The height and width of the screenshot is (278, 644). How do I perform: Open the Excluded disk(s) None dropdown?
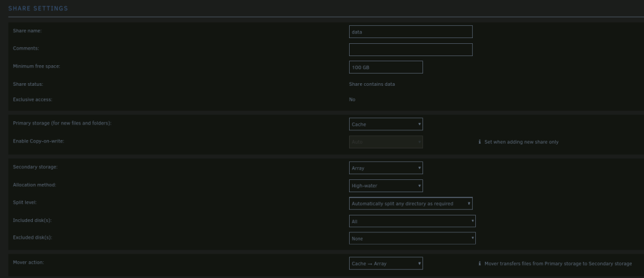(x=412, y=239)
